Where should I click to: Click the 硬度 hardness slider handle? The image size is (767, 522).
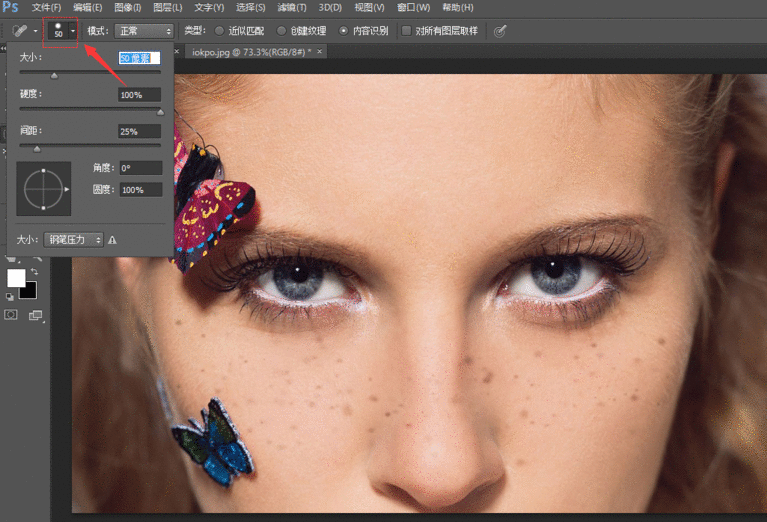coord(160,111)
